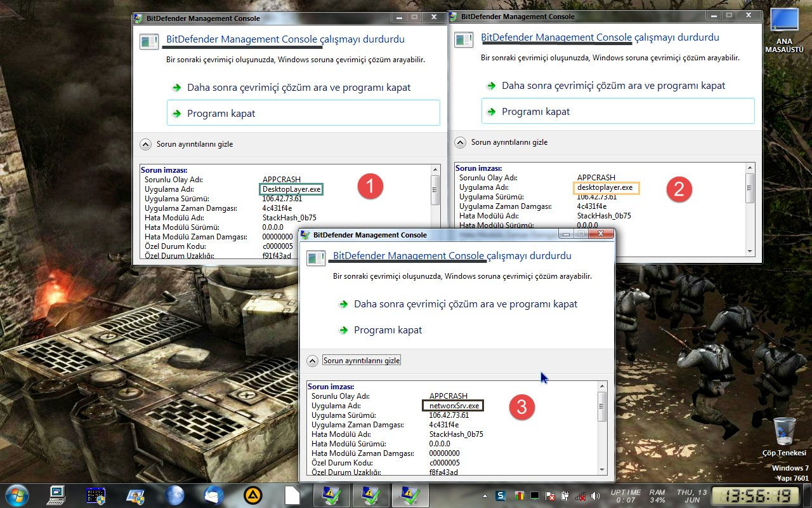Image resolution: width=812 pixels, height=508 pixels.
Task: Click scroll-up arrow in top-left window details
Action: coord(435,170)
